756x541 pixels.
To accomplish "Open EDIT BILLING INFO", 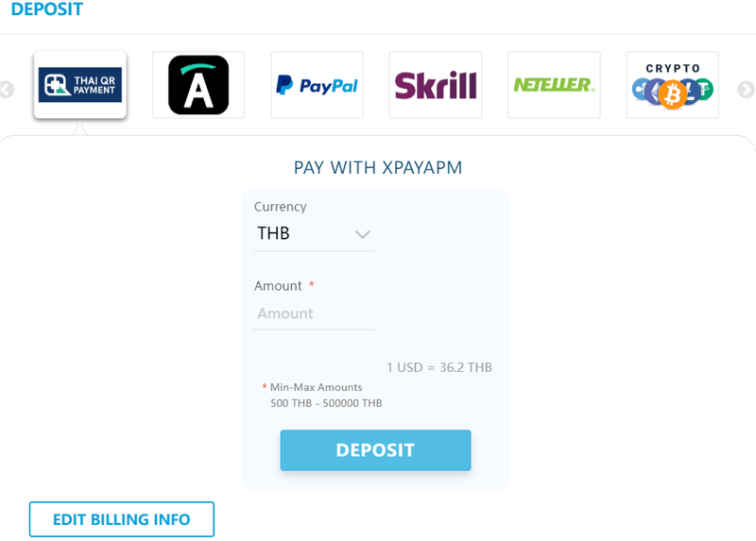I will 122,519.
